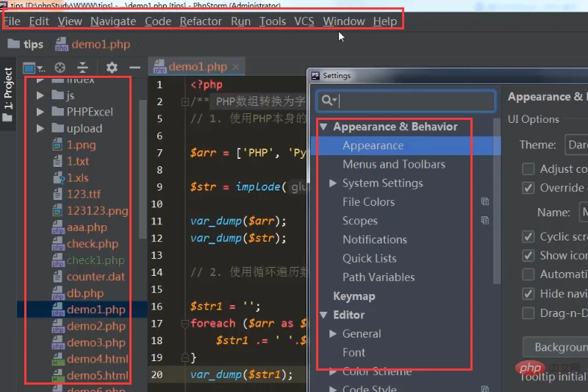
Task: Open the File menu
Action: 12,21
